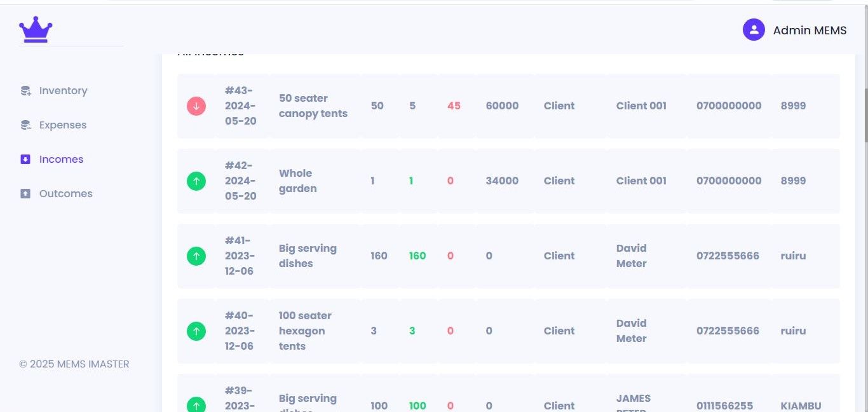This screenshot has height=412, width=868.
Task: Click '8999' in row #42
Action: 793,181
